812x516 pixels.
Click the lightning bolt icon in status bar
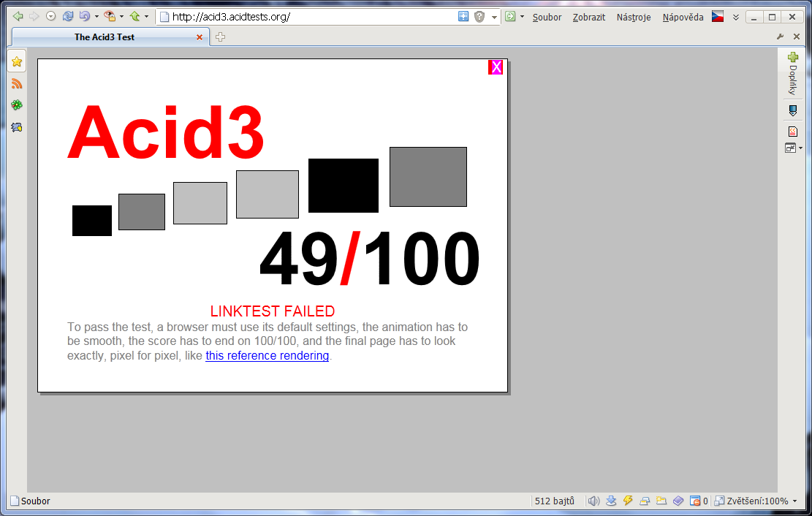[628, 501]
